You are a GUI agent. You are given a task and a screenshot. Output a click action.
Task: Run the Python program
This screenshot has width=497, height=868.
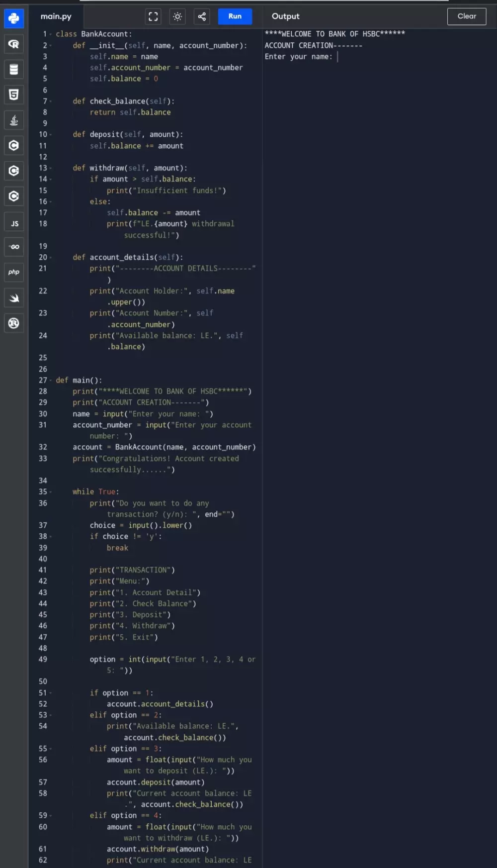click(235, 16)
